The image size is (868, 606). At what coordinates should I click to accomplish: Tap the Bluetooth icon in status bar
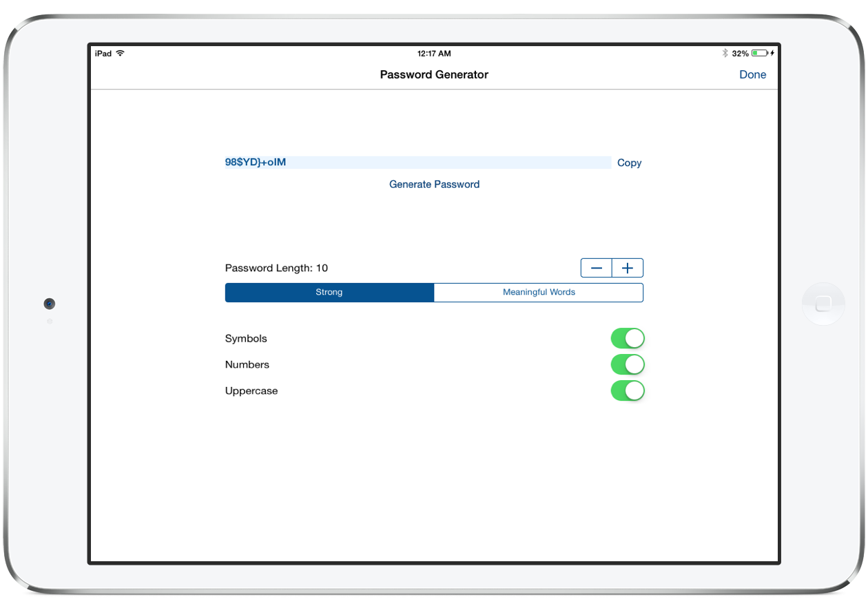[x=725, y=53]
